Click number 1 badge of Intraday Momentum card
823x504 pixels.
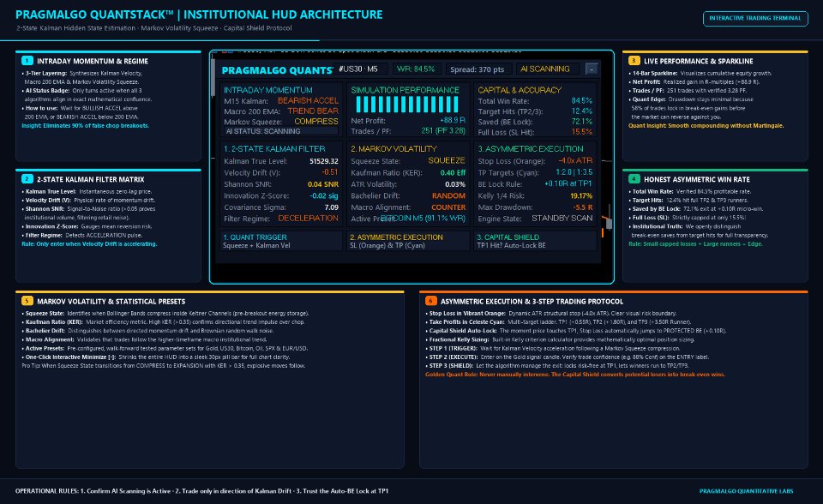tap(27, 61)
